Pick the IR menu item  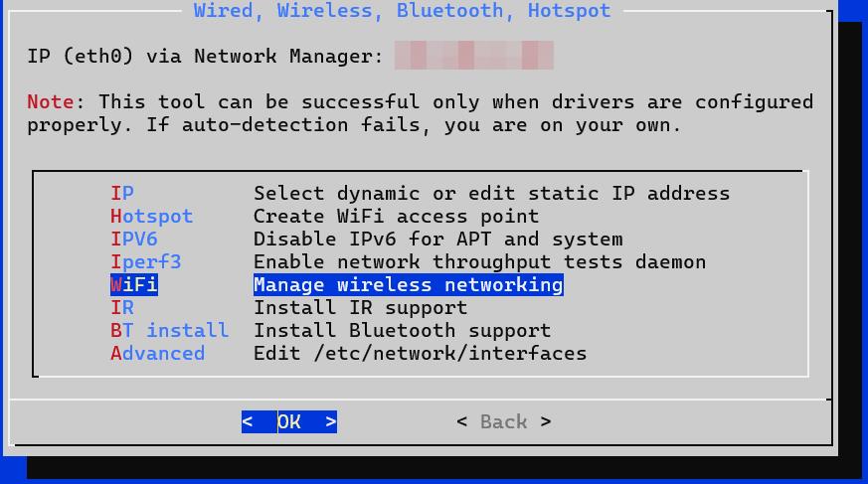pyautogui.click(x=121, y=307)
